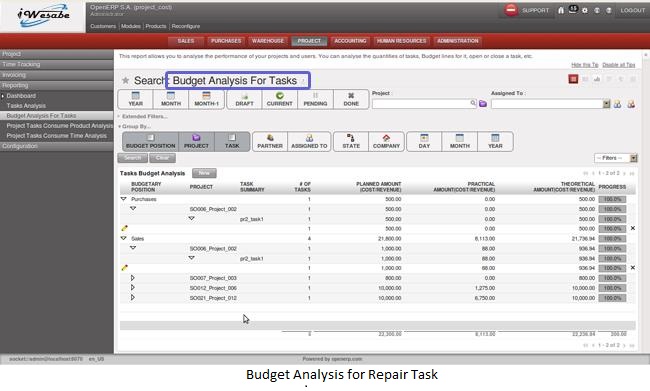Click magnifier icon inside Project field
Viewport: 650px width, 391px height.
[473, 103]
